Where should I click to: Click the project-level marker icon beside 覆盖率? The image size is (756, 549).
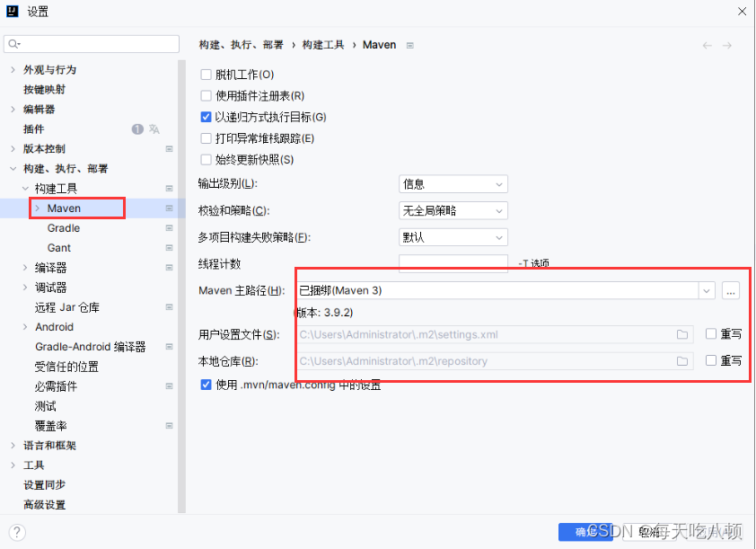pyautogui.click(x=169, y=426)
